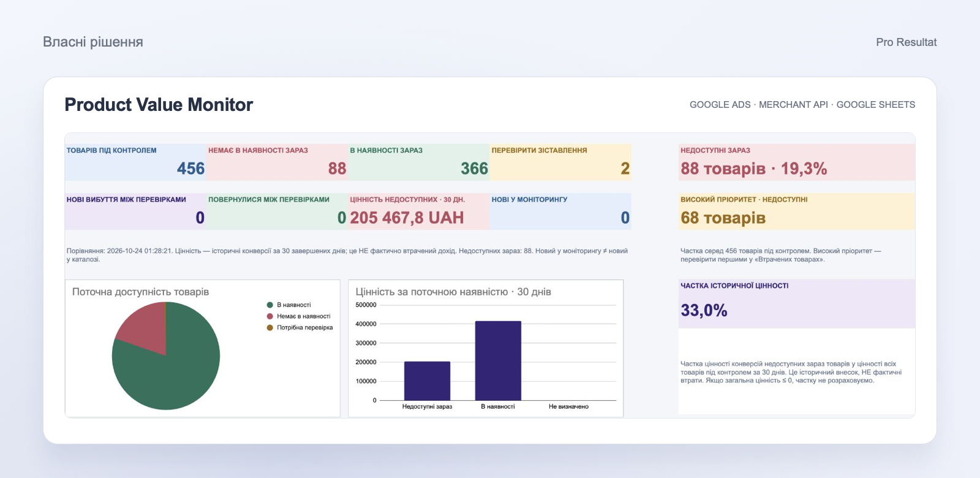This screenshot has height=478, width=980.
Task: Click the value 366 under В наявності зараз
Action: pos(474,169)
